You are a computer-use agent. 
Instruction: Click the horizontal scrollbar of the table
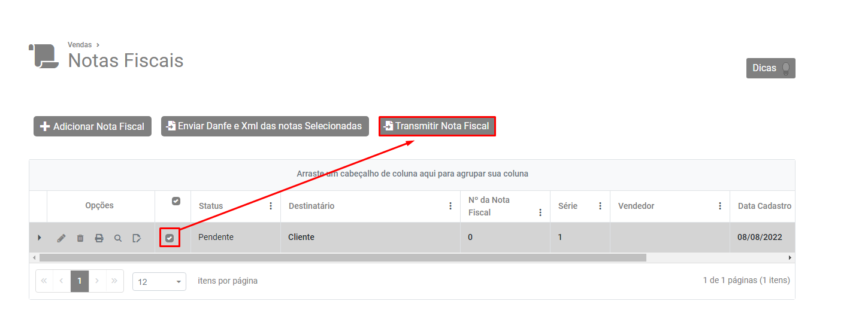coord(341,257)
